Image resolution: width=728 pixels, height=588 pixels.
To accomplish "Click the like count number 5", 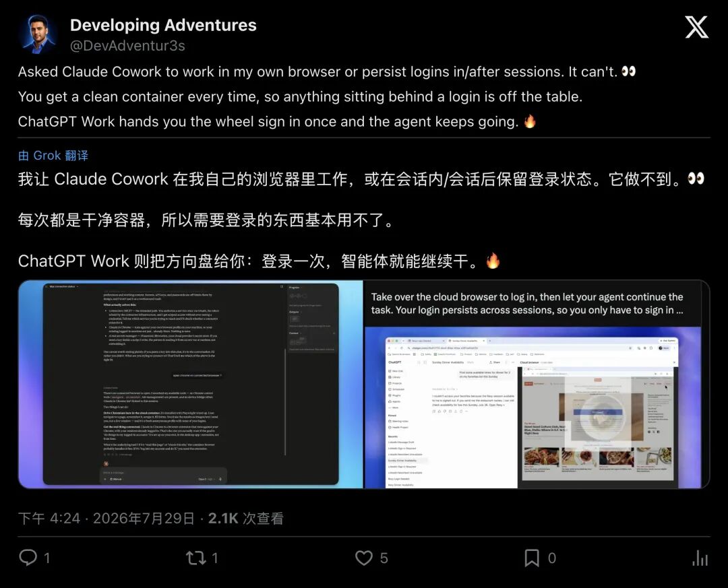I will [384, 558].
